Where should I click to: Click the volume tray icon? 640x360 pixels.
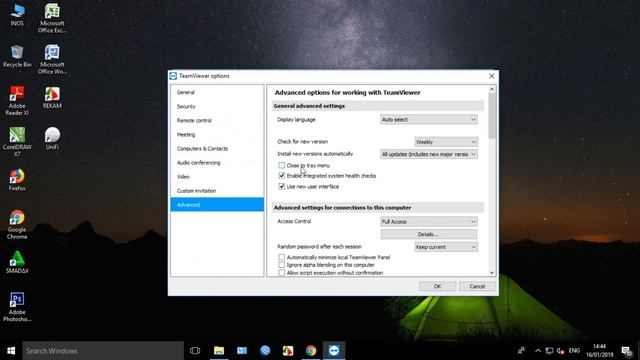(x=560, y=351)
